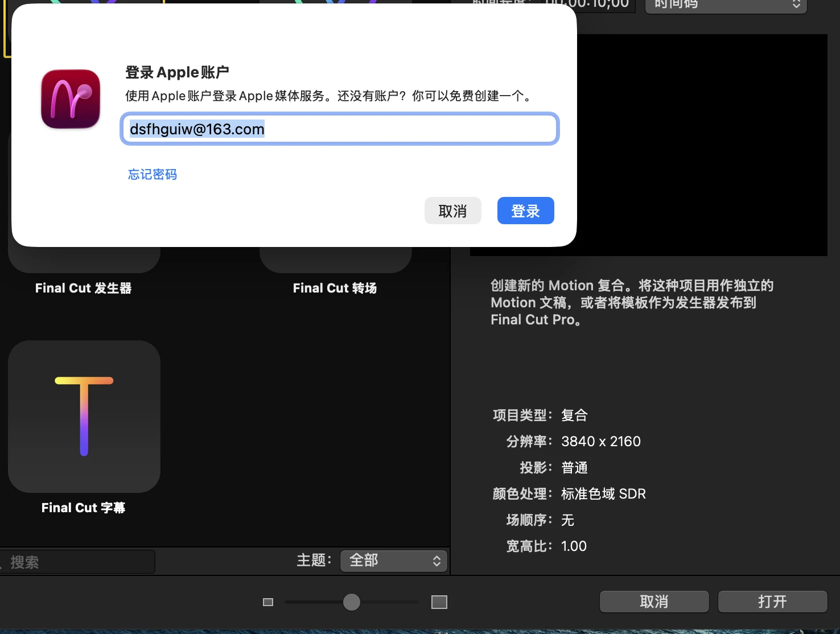The image size is (840, 634).
Task: Click the 场顺序 无 value
Action: point(567,520)
